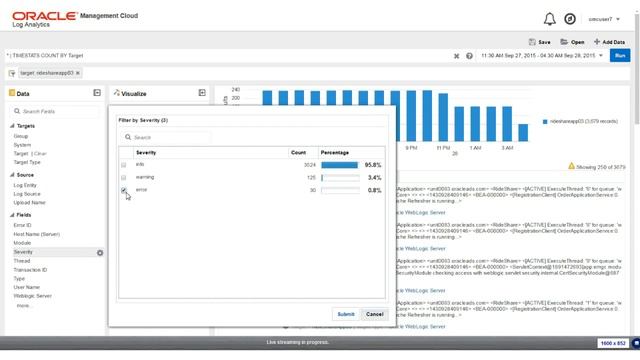This screenshot has height=360, width=640.
Task: Open the time range dropdown
Action: (x=542, y=56)
